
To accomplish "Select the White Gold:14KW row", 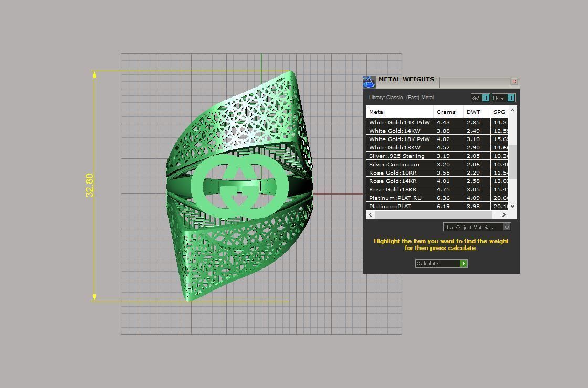I will point(437,131).
